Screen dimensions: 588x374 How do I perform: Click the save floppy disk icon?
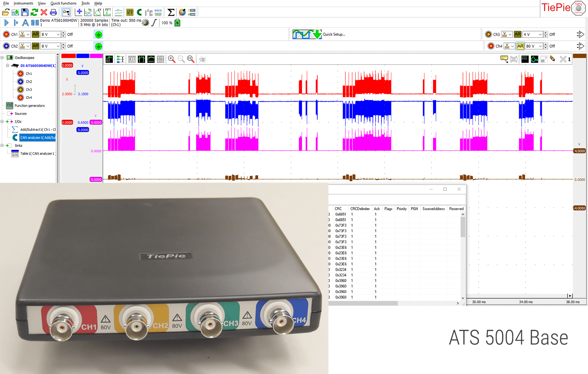(x=25, y=12)
